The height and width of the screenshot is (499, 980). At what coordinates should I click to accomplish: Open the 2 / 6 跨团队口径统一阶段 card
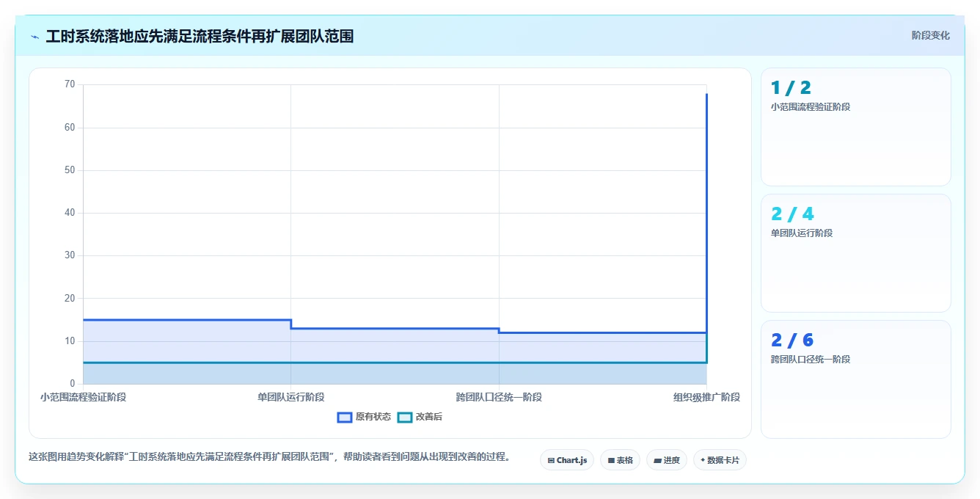click(x=856, y=379)
